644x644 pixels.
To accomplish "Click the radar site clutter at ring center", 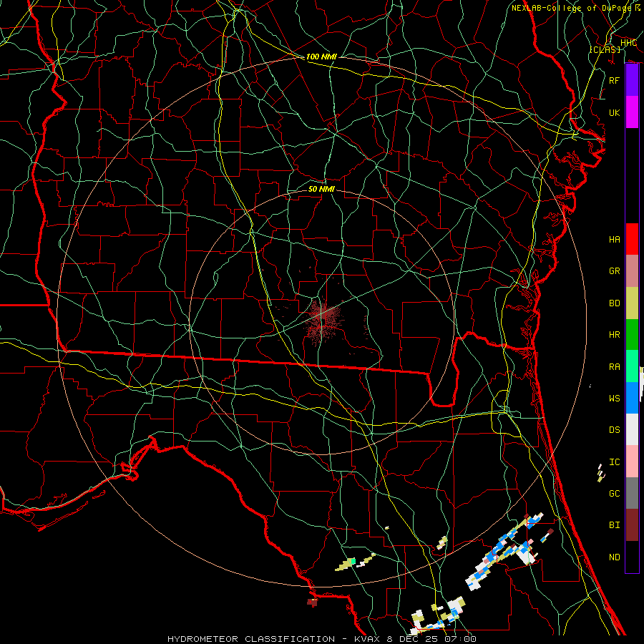I will coord(323,321).
